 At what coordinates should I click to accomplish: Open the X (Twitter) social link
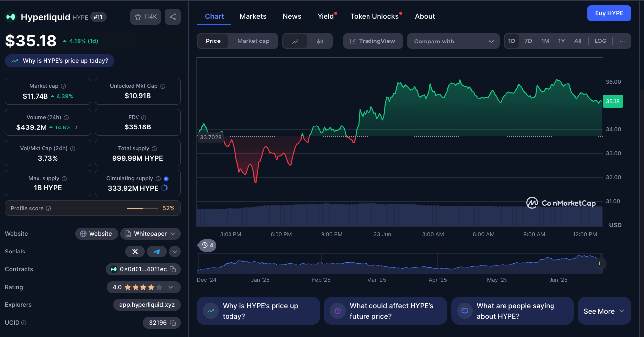click(x=135, y=252)
